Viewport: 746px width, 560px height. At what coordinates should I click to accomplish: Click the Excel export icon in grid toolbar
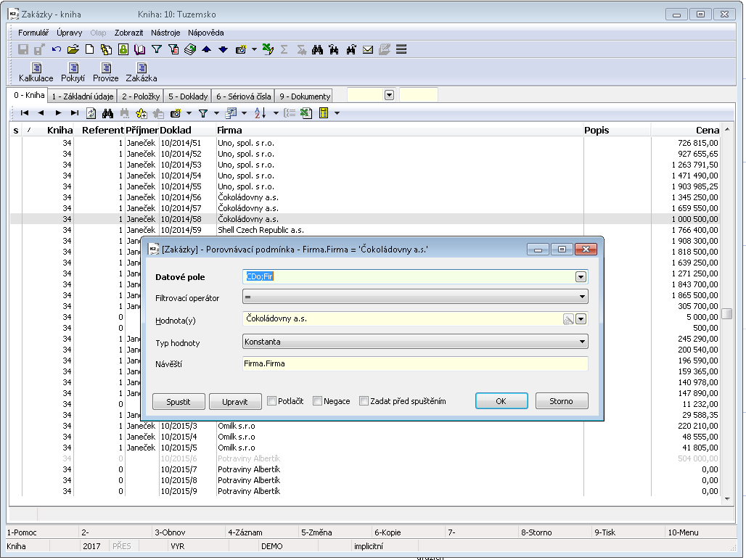pyautogui.click(x=306, y=113)
